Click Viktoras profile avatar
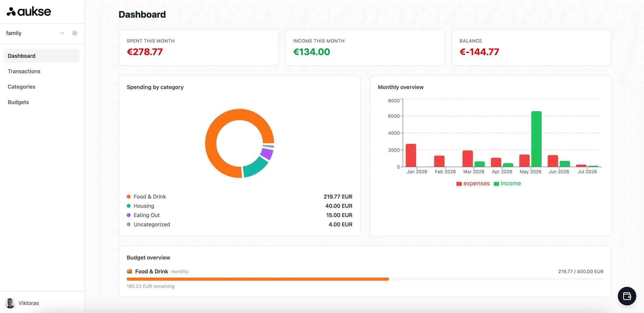Image resolution: width=644 pixels, height=313 pixels. tap(10, 303)
